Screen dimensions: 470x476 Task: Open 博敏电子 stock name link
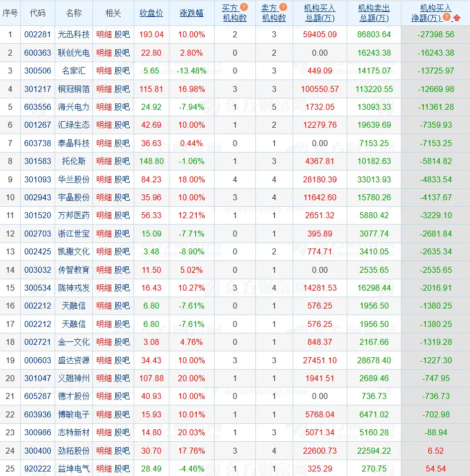click(74, 414)
